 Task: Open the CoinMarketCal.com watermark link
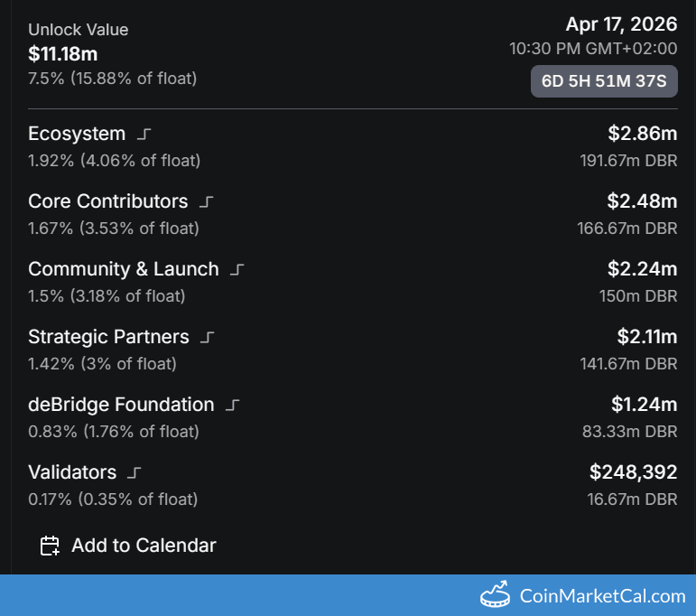(x=602, y=596)
